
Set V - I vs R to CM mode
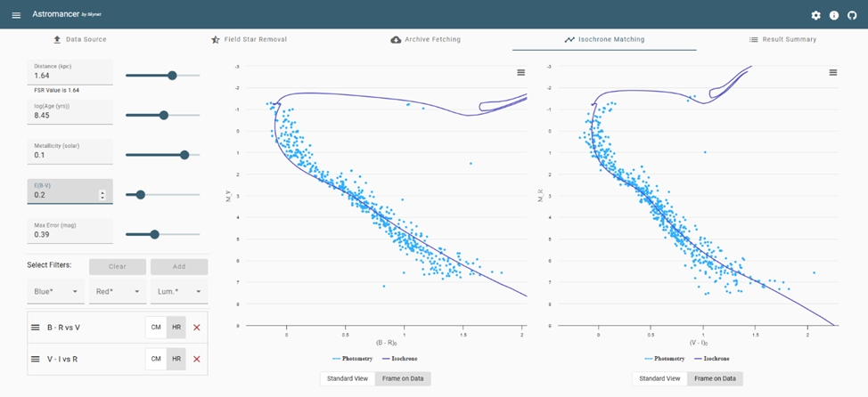pos(156,359)
